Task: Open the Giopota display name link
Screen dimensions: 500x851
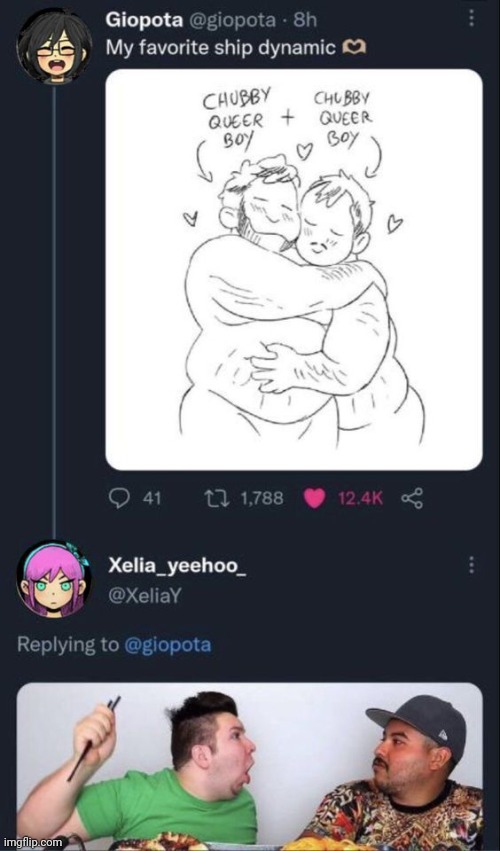Action: tap(144, 20)
